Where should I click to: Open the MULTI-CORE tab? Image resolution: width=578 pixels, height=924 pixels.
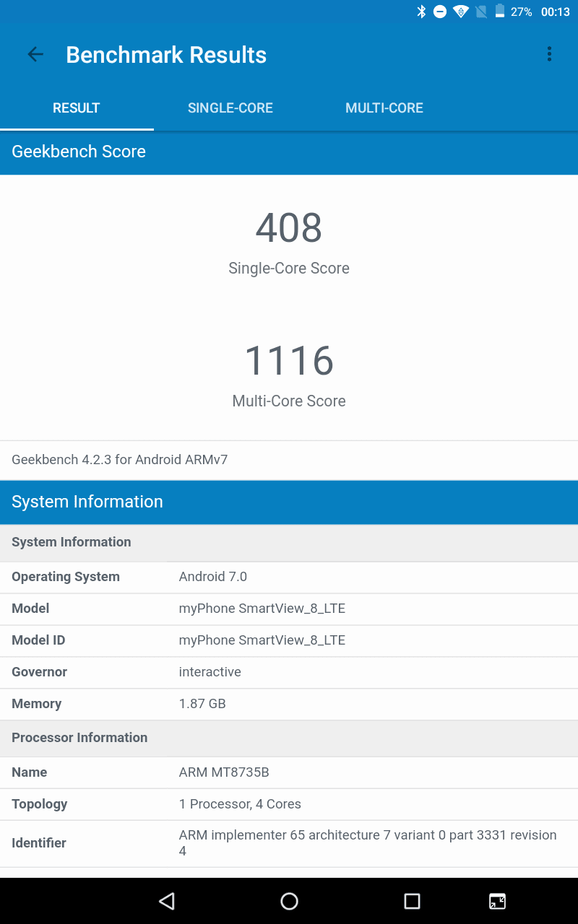tap(384, 108)
